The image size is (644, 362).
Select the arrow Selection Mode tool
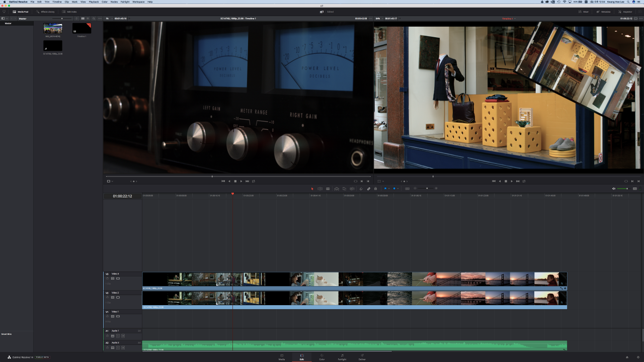click(x=312, y=189)
